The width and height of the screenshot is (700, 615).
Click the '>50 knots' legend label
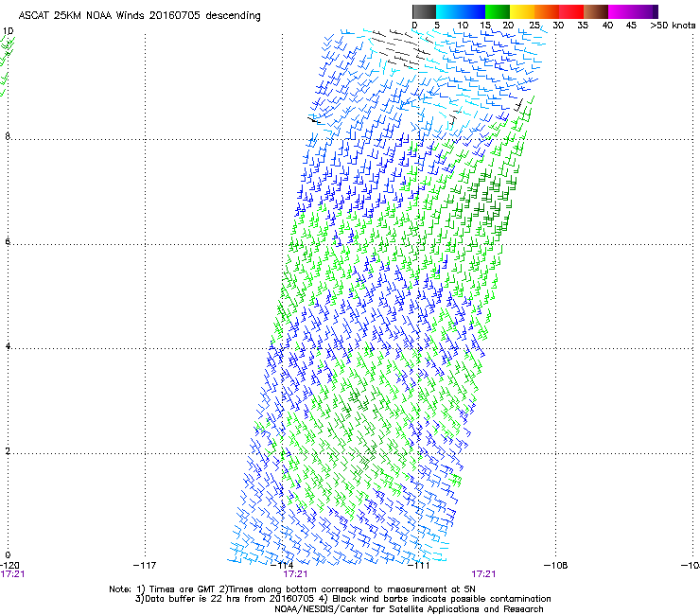tap(673, 26)
